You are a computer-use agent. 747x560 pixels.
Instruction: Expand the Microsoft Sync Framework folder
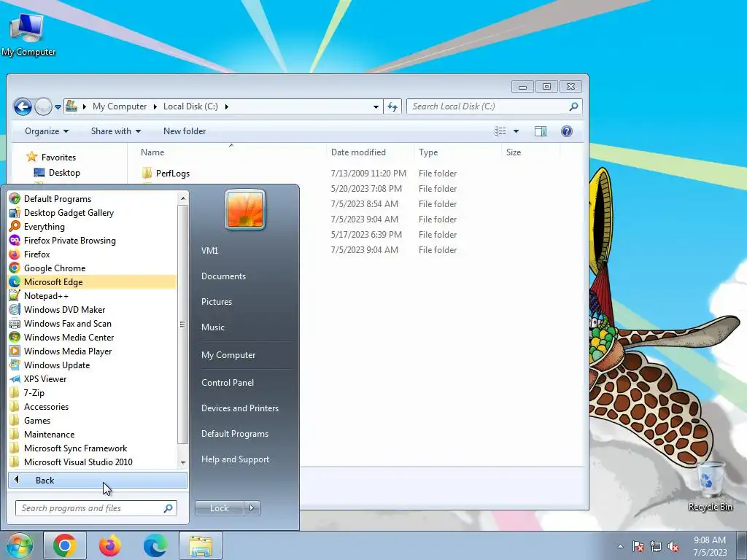point(93,448)
